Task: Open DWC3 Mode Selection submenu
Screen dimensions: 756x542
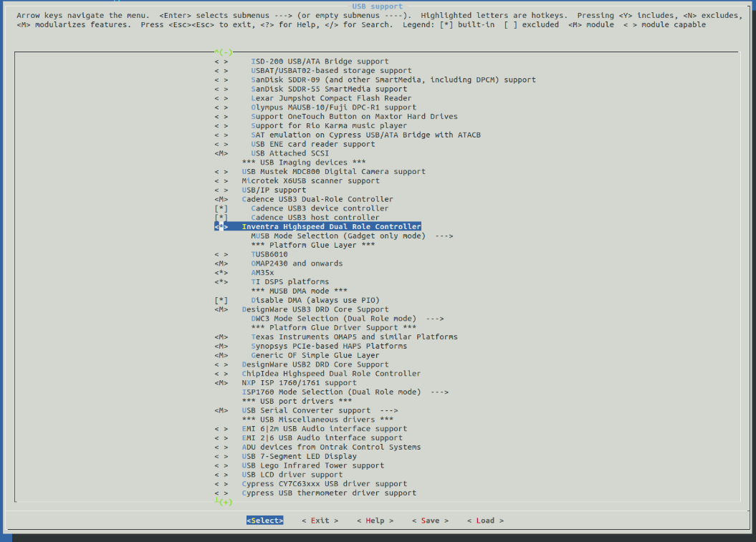Action: coord(347,319)
